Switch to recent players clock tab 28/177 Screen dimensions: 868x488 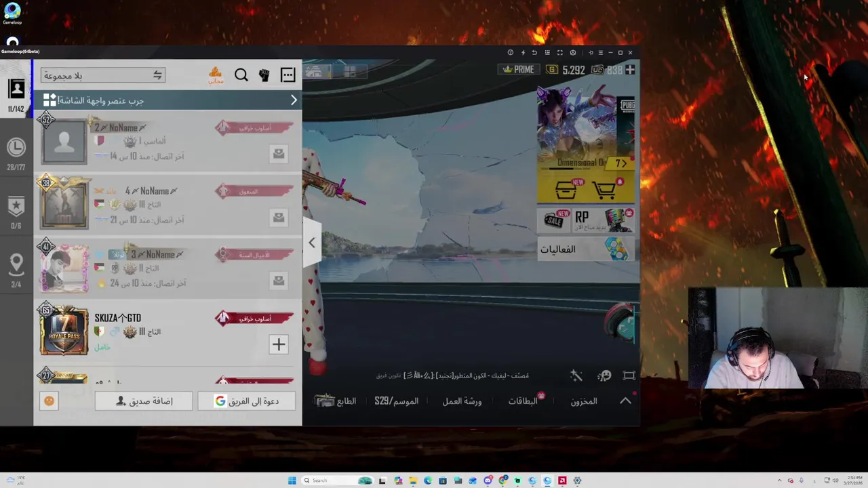[x=16, y=154]
